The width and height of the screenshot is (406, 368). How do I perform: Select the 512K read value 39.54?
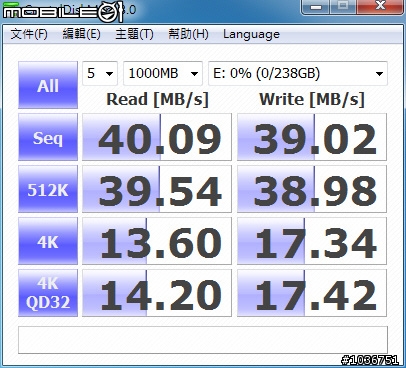(x=157, y=189)
